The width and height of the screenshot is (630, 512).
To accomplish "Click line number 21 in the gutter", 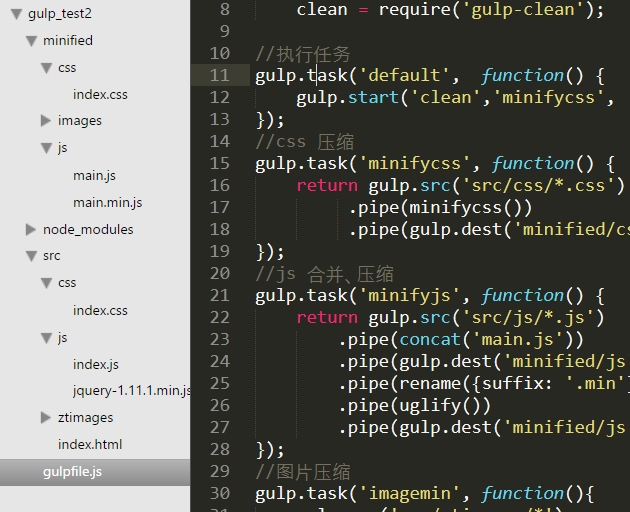I will [x=219, y=295].
